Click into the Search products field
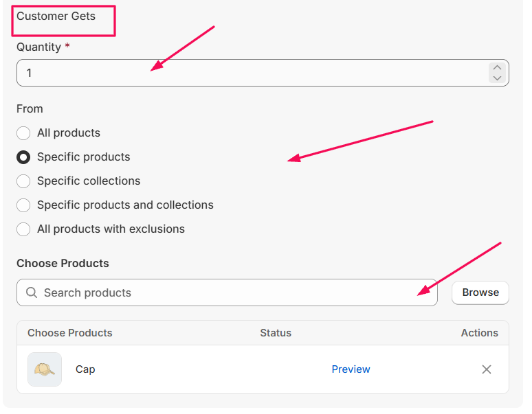 [x=234, y=292]
